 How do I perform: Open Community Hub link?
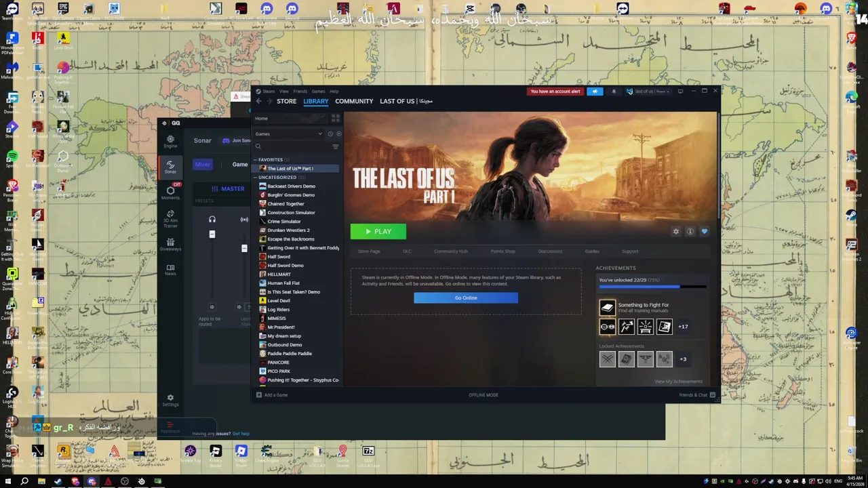tap(451, 251)
